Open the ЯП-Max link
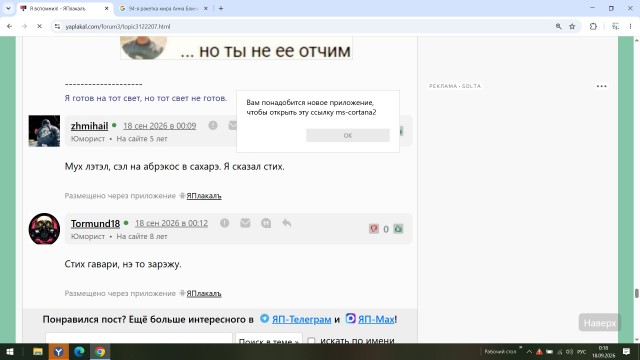This screenshot has width=640, height=360. click(376, 319)
